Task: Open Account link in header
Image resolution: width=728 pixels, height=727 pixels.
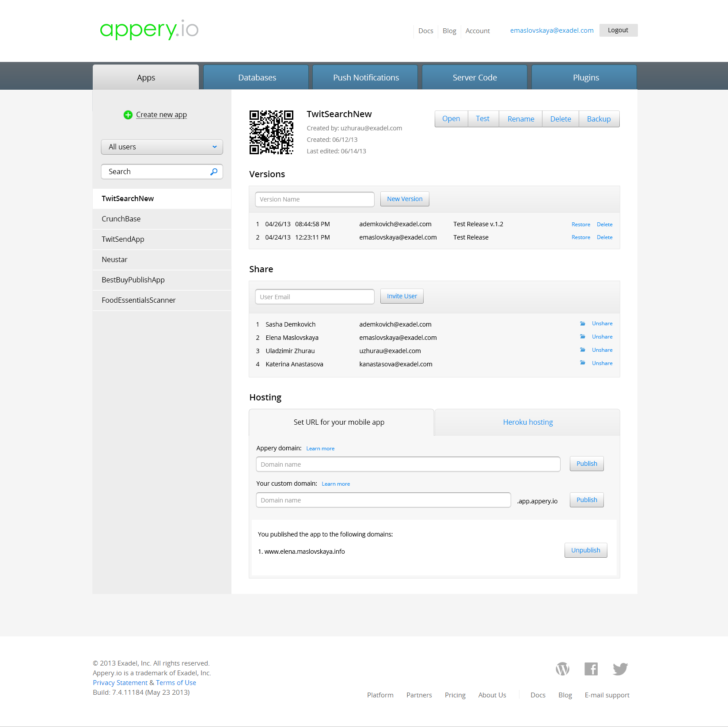Action: coord(478,31)
